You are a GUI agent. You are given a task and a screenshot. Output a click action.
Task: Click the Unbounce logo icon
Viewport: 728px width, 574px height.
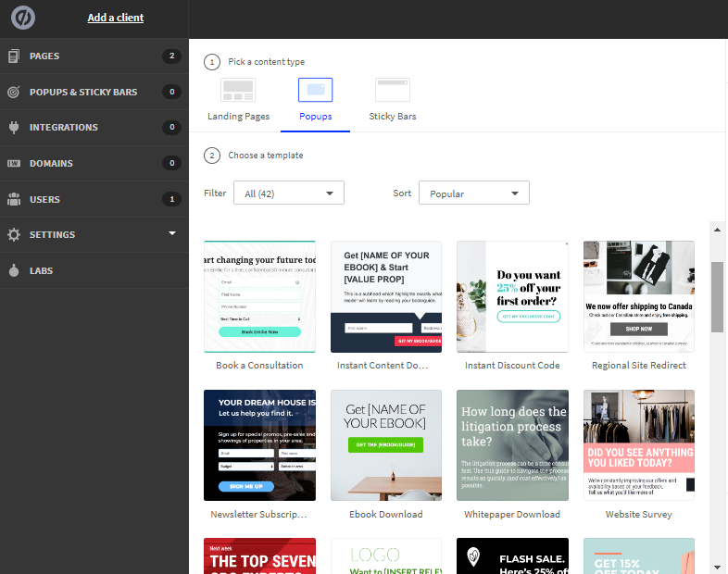pos(23,18)
